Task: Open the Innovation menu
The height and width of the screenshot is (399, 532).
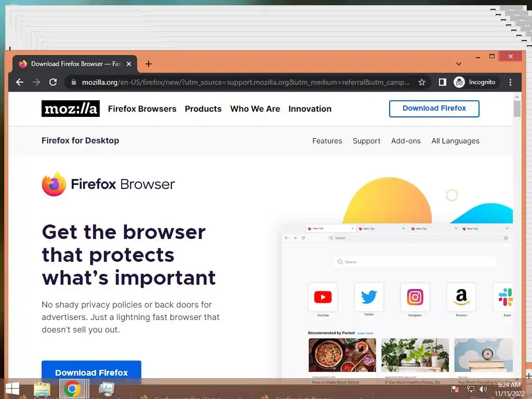Action: coord(310,109)
